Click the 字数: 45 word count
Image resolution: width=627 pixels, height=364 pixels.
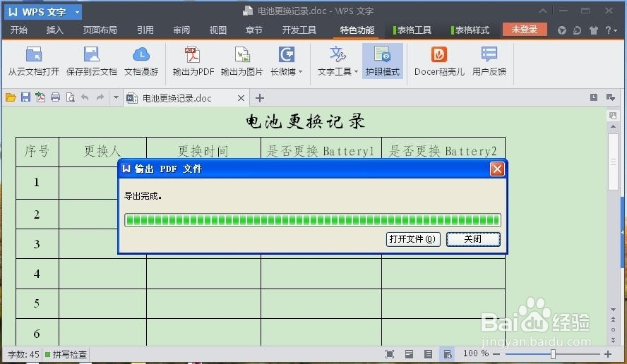click(x=23, y=354)
